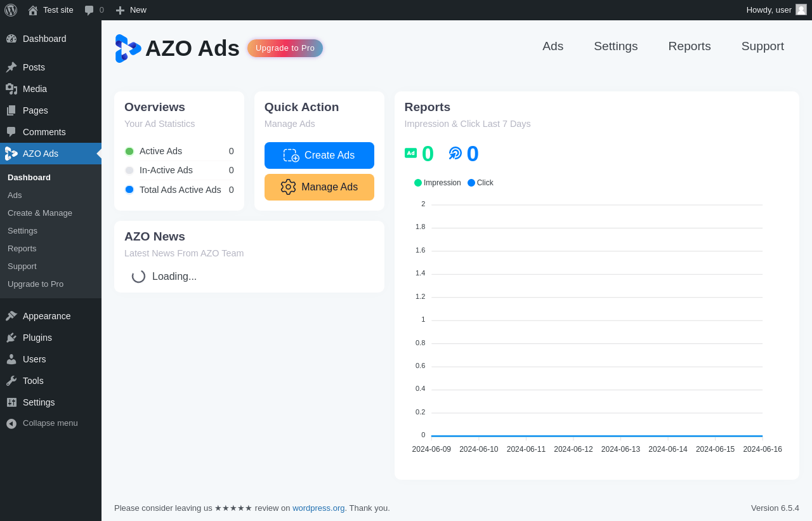812x521 pixels.
Task: Toggle Impression series in chart legend
Action: [x=438, y=183]
